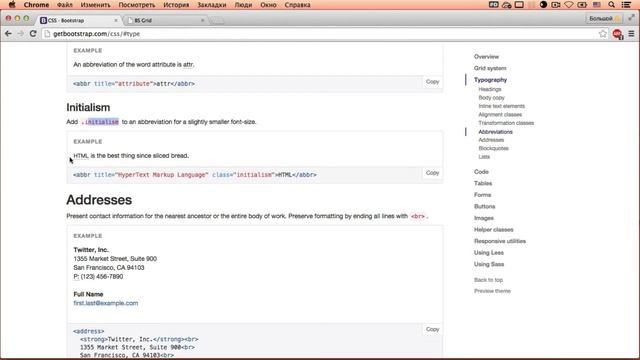Viewport: 640px width, 360px height.
Task: Go to Helper classes in sidebar
Action: point(493,229)
